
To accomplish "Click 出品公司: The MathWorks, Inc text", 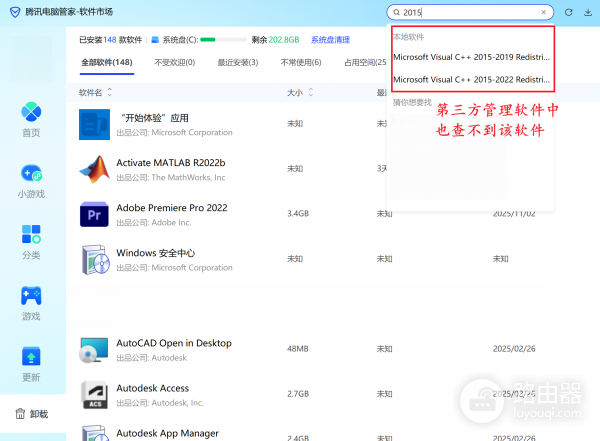I will (x=171, y=178).
